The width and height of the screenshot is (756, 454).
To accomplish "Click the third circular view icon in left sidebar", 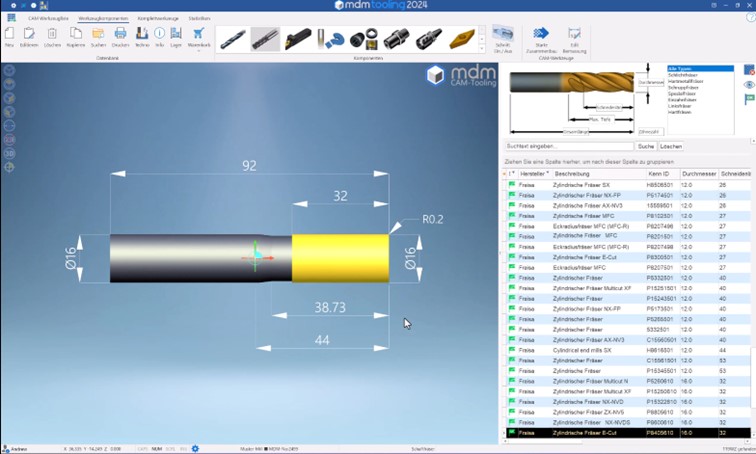I will pyautogui.click(x=9, y=98).
